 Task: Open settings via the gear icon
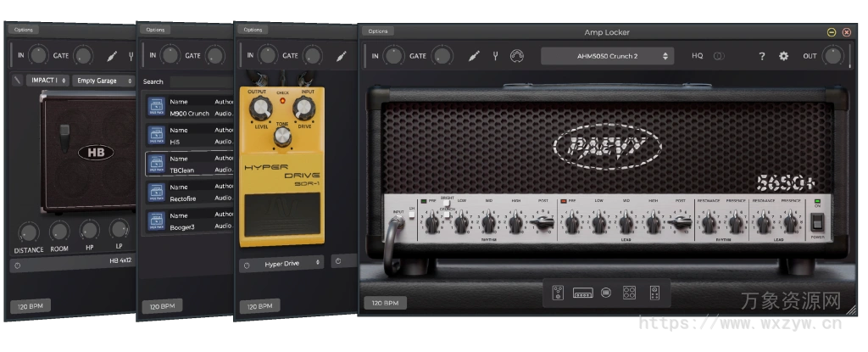pyautogui.click(x=783, y=56)
